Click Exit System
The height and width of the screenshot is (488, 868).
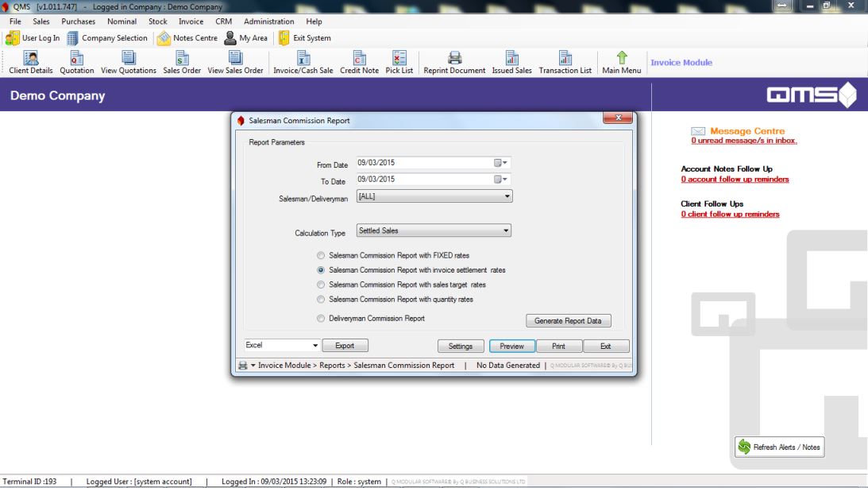[x=305, y=38]
